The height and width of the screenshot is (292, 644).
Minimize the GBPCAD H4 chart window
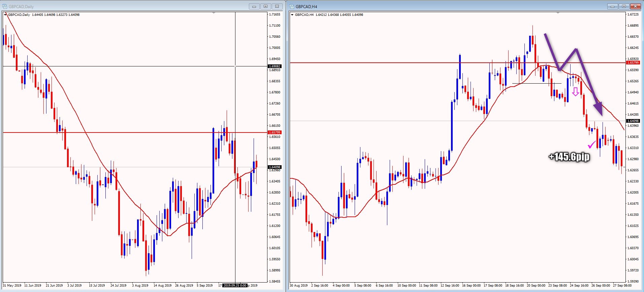pyautogui.click(x=612, y=6)
